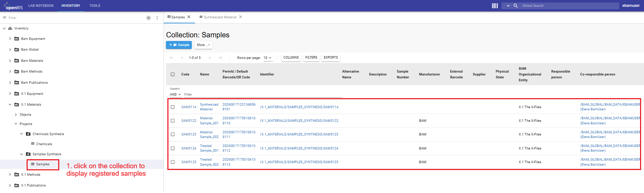Focus the Global Search field
The width and height of the screenshot is (644, 193).
(x=570, y=6)
